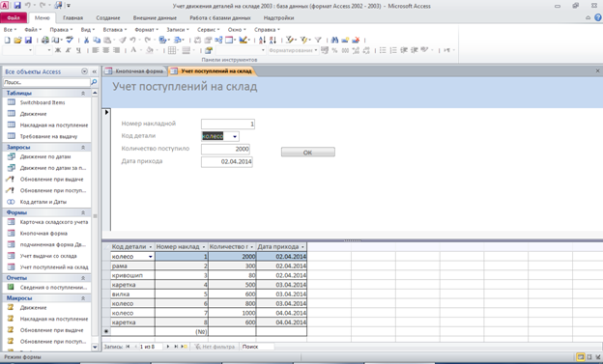Click the Sort ascending icon
Viewport: 603px width, 364px height.
tap(262, 40)
